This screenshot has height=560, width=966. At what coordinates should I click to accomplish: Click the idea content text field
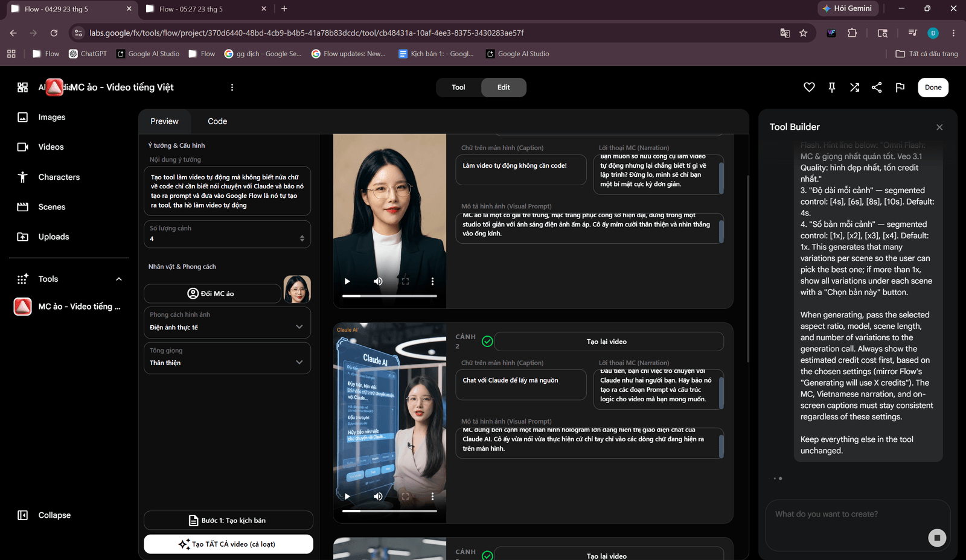click(227, 191)
